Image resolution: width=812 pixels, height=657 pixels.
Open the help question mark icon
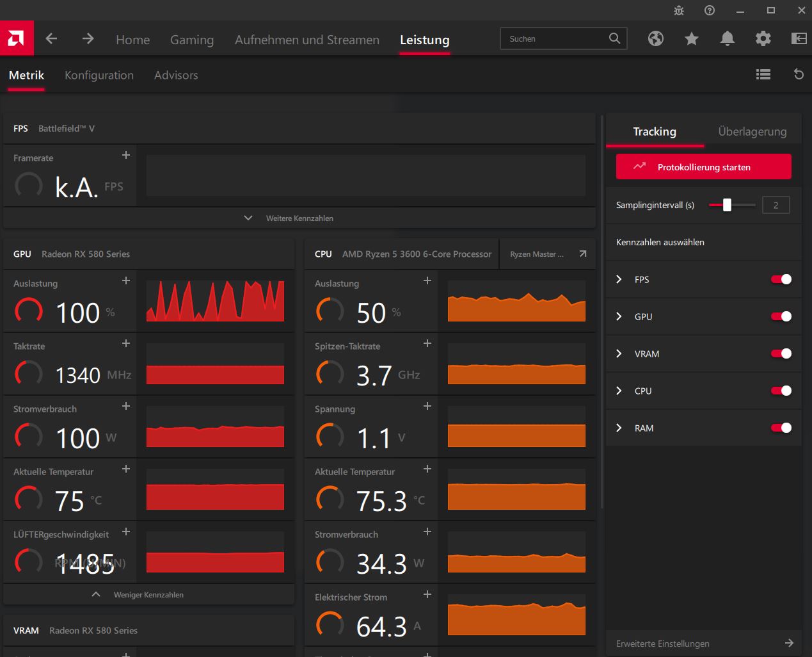coord(710,10)
